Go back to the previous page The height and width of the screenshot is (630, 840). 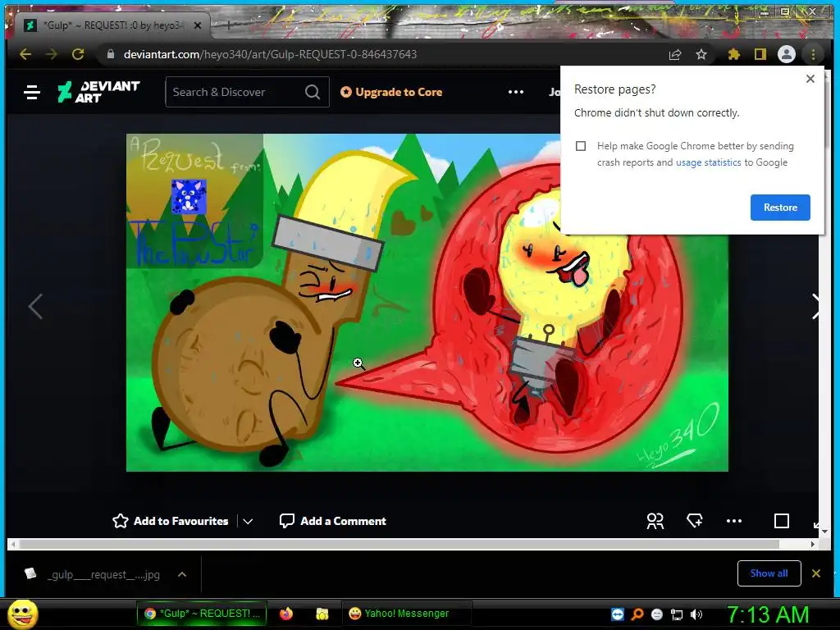click(25, 54)
